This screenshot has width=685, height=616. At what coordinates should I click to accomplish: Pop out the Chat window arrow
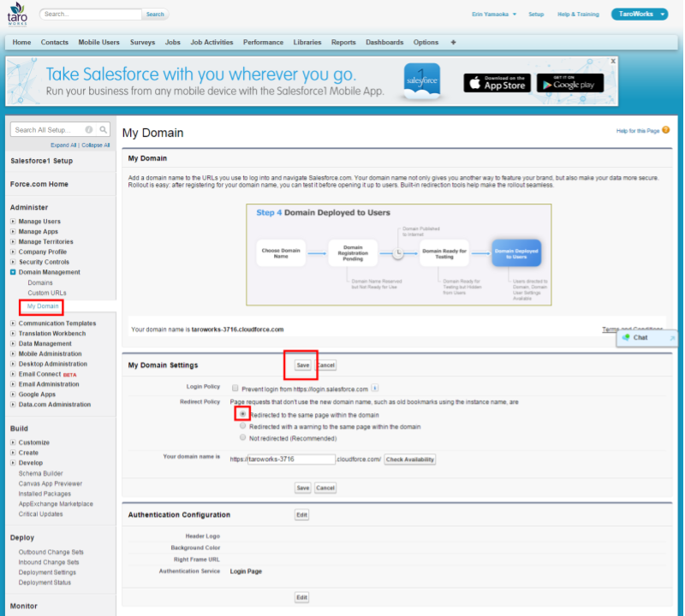pyautogui.click(x=672, y=338)
